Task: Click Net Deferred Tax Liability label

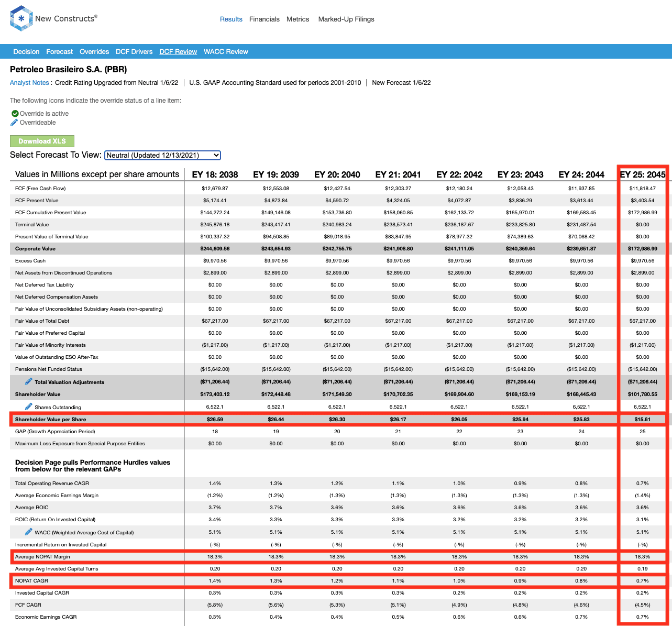Action: click(x=45, y=285)
